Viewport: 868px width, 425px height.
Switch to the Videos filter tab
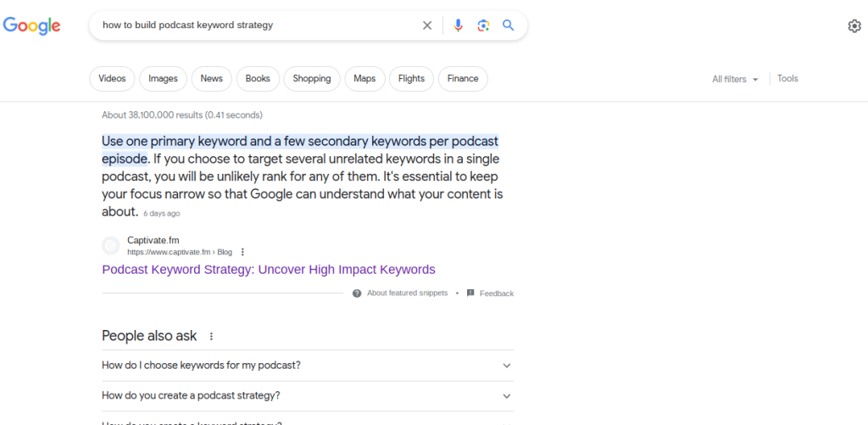click(x=113, y=79)
